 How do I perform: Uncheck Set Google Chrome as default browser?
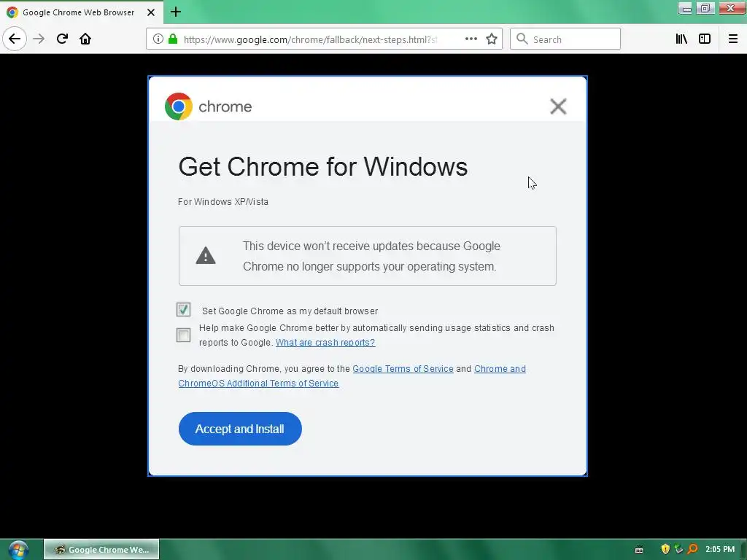(x=183, y=309)
